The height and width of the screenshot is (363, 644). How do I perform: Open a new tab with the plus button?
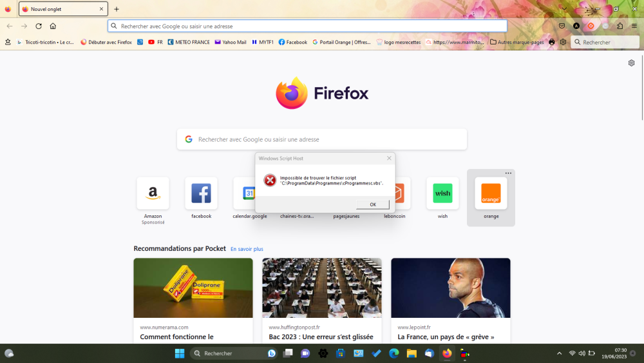point(117,9)
